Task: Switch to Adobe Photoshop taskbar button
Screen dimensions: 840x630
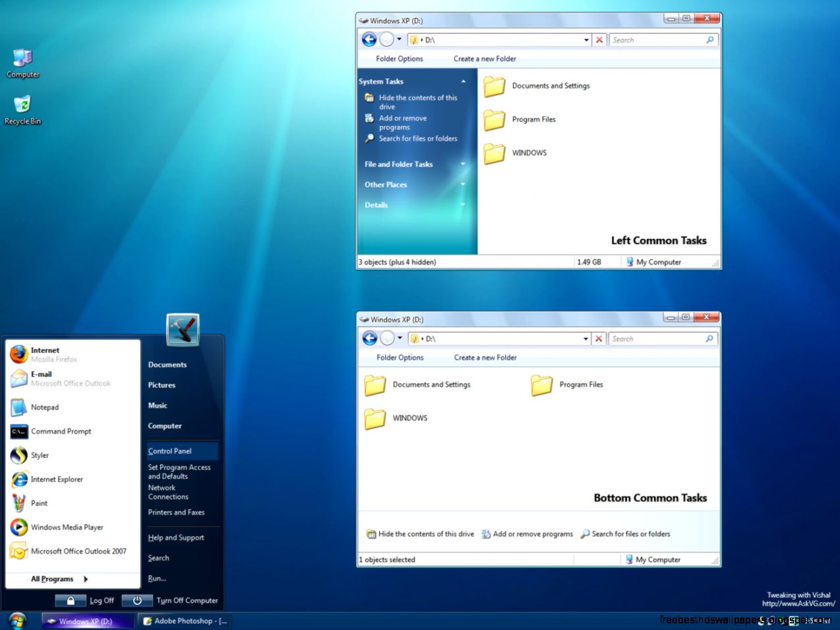Action: click(x=186, y=621)
